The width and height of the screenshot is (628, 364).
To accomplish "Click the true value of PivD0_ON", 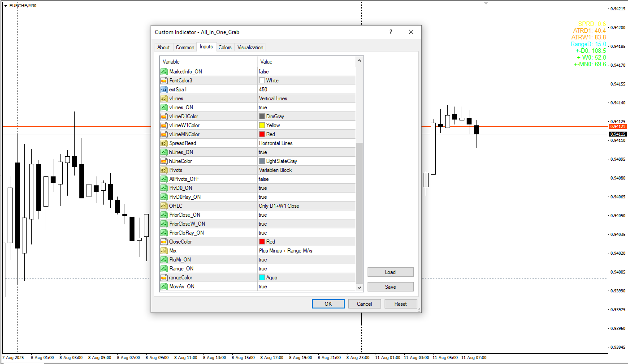I will (x=263, y=188).
